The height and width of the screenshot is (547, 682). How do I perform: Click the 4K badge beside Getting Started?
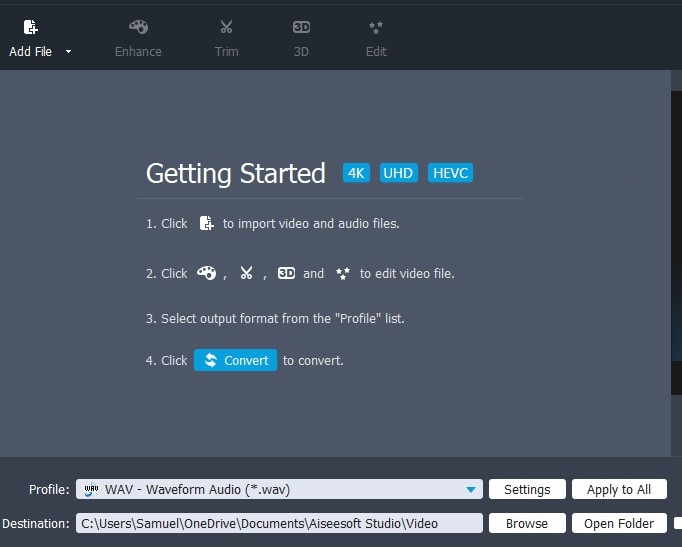coord(356,173)
